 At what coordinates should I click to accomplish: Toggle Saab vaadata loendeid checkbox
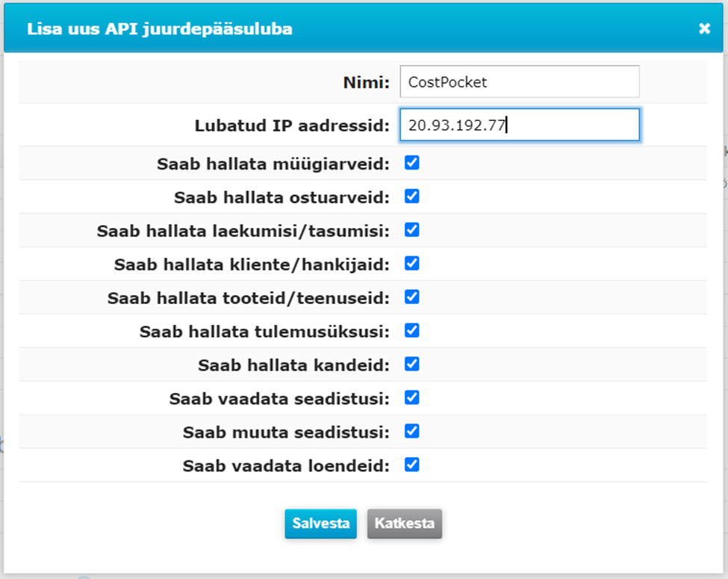click(x=412, y=465)
